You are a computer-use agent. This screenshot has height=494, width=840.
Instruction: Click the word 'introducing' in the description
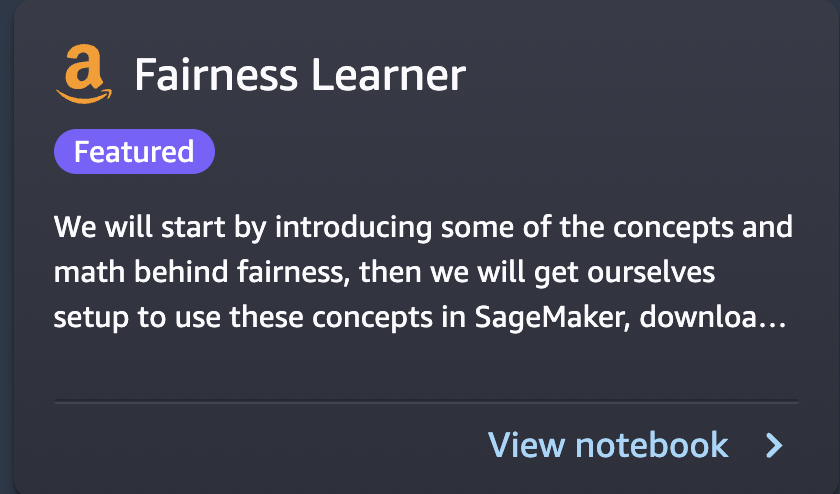pyautogui.click(x=353, y=228)
